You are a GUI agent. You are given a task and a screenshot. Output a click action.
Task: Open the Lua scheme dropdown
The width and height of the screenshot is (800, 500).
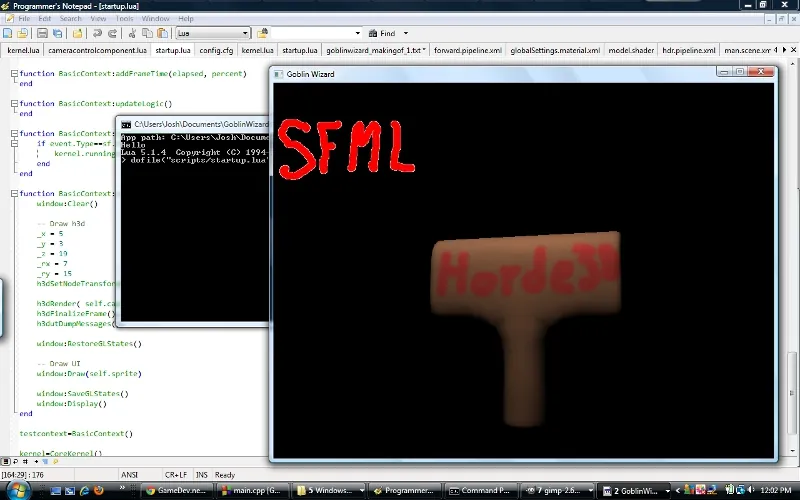click(213, 33)
